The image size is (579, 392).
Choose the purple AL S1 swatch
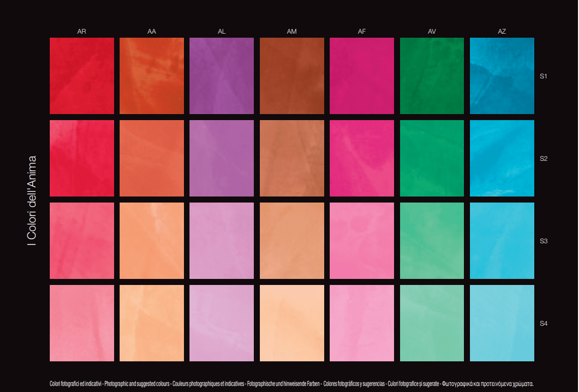[x=222, y=76]
